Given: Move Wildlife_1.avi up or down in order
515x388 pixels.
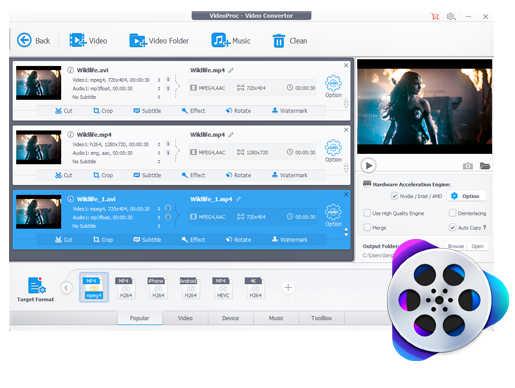Looking at the screenshot, I should [346, 232].
